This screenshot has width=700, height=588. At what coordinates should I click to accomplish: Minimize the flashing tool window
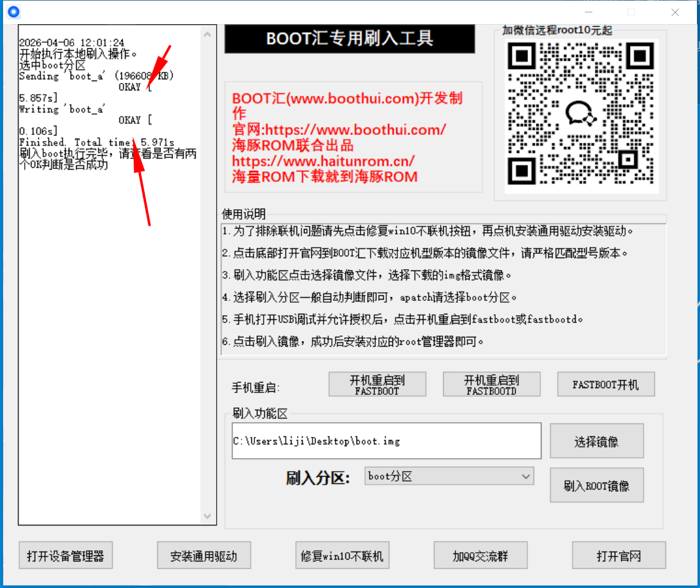588,12
